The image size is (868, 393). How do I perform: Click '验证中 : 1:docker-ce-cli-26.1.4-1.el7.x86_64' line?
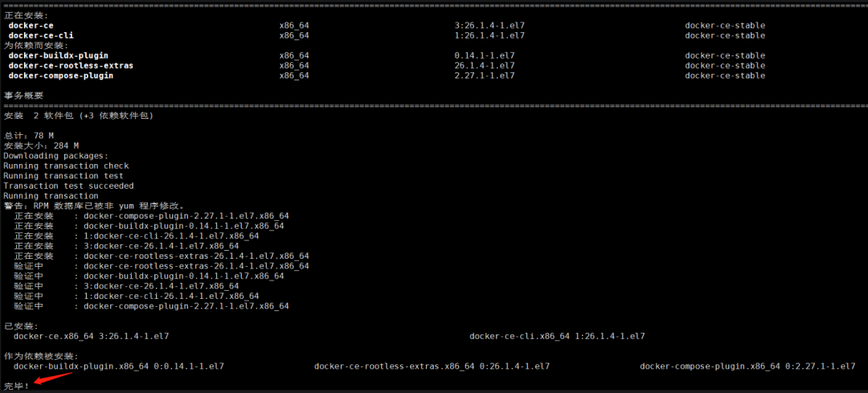point(136,296)
